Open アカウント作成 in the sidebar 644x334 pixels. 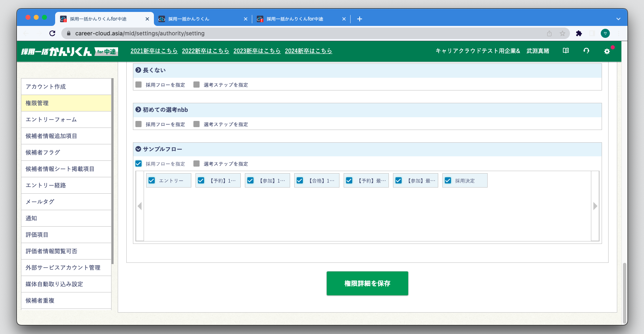[66, 87]
